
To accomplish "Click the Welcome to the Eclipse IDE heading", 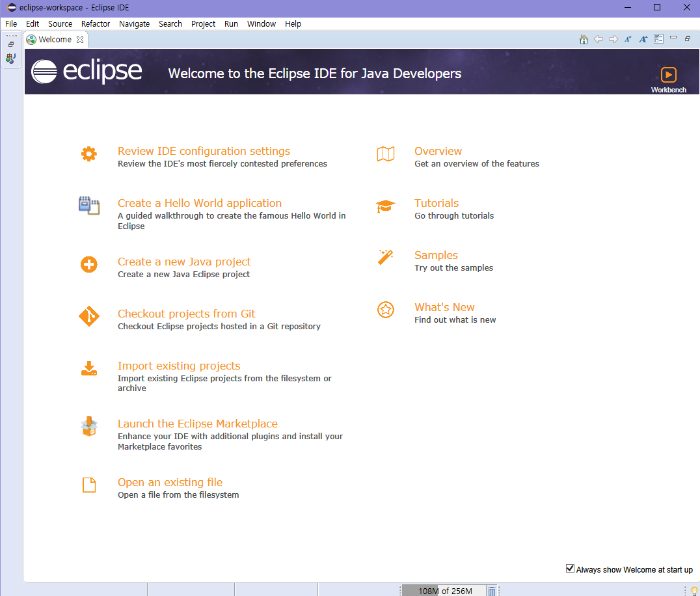I will (x=315, y=74).
